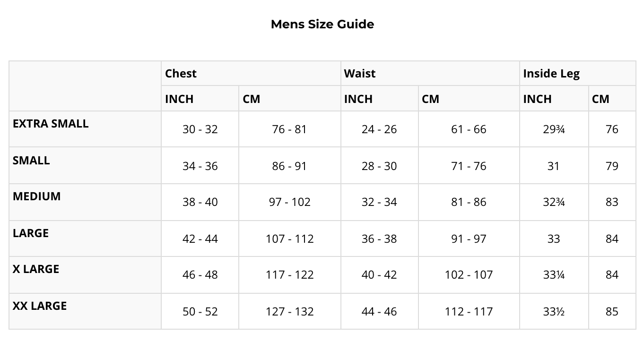644x341 pixels.
Task: Select the Waist column header
Action: 360,74
